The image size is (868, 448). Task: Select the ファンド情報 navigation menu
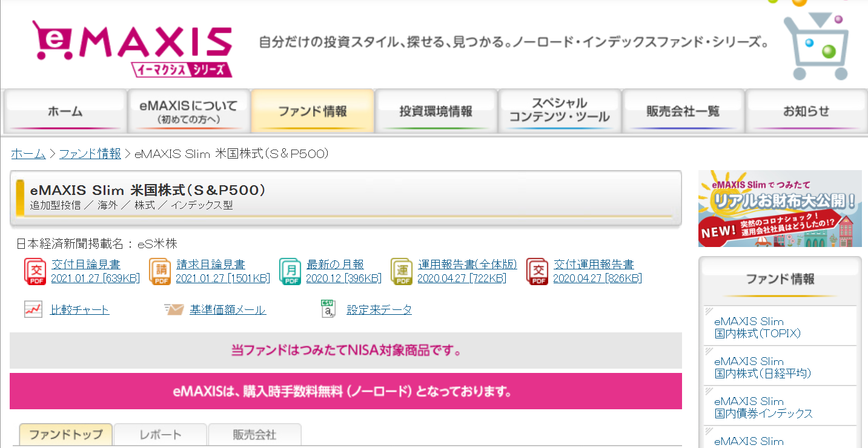pyautogui.click(x=313, y=111)
